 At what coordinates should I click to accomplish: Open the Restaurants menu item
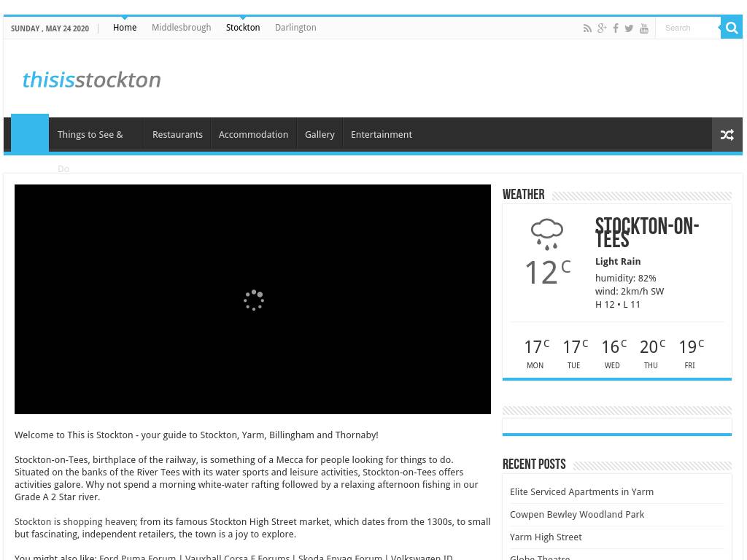click(x=177, y=135)
